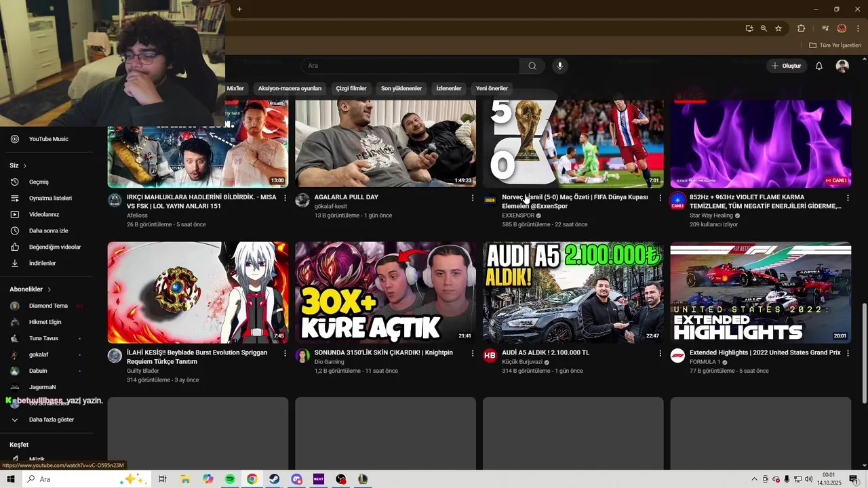868x488 pixels.
Task: Open File Explorer from the taskbar
Action: [x=185, y=479]
